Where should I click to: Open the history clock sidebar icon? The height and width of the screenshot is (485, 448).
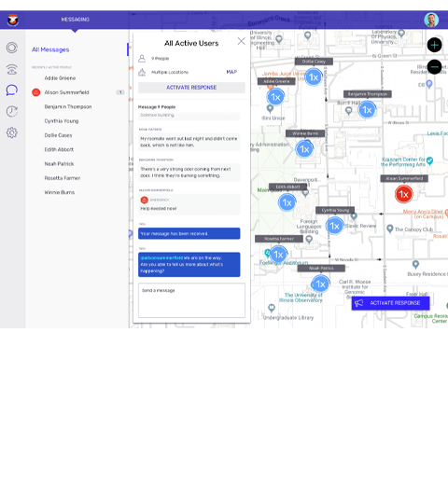click(x=12, y=111)
